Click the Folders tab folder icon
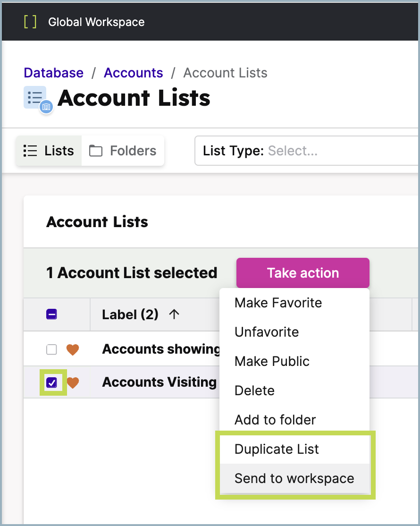 (95, 151)
